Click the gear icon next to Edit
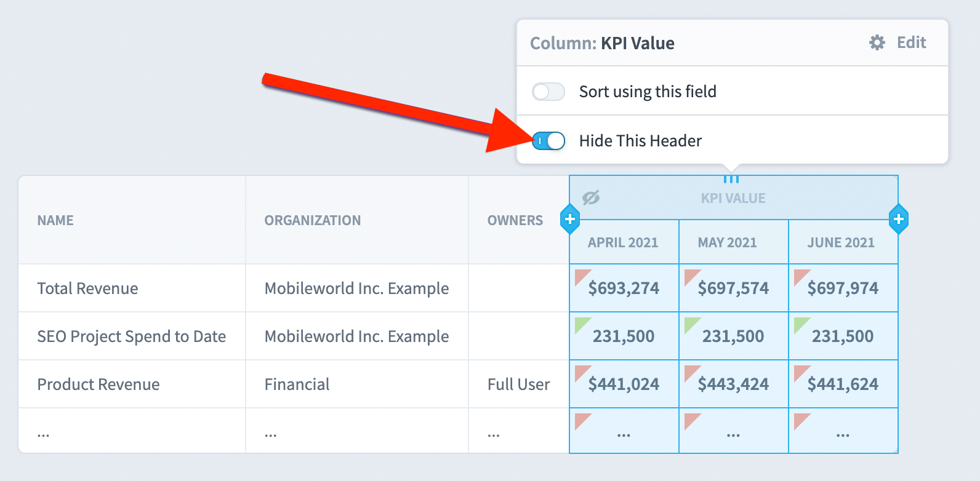 pyautogui.click(x=877, y=42)
